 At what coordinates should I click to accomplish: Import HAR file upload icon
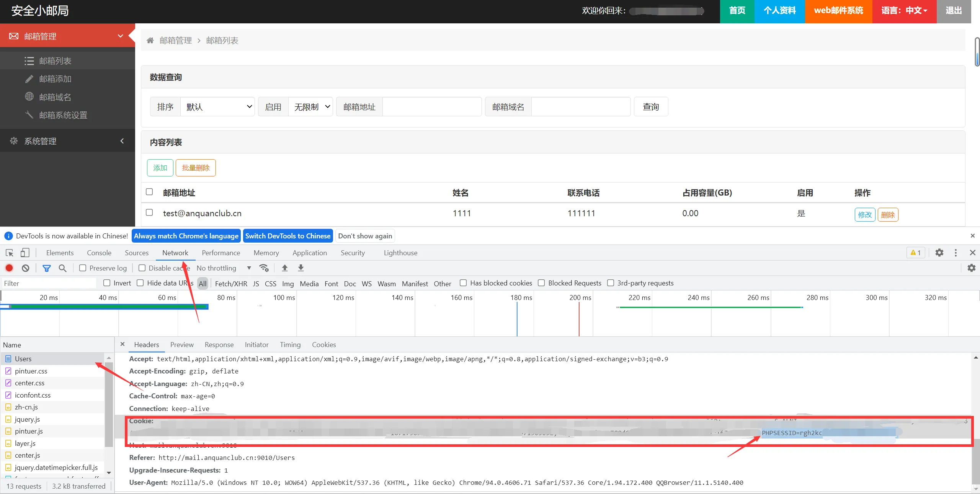[x=284, y=268]
